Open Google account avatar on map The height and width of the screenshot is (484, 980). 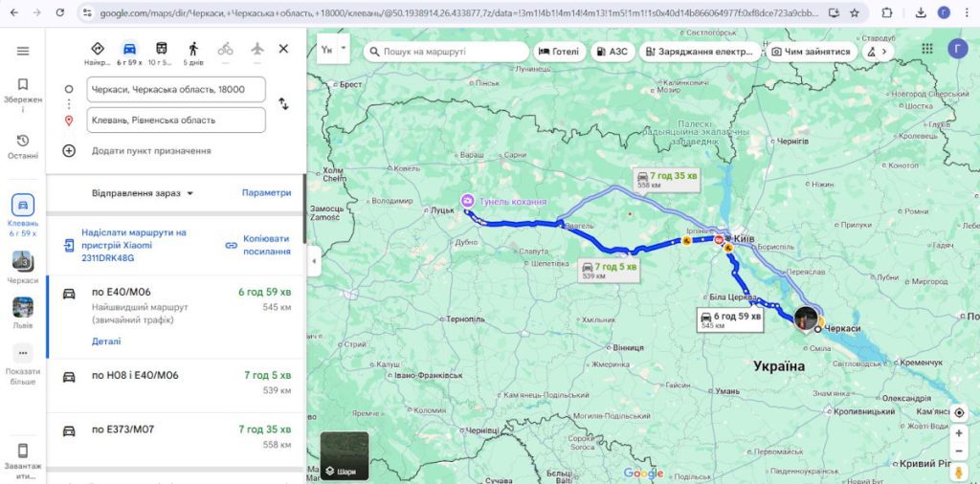[x=957, y=49]
